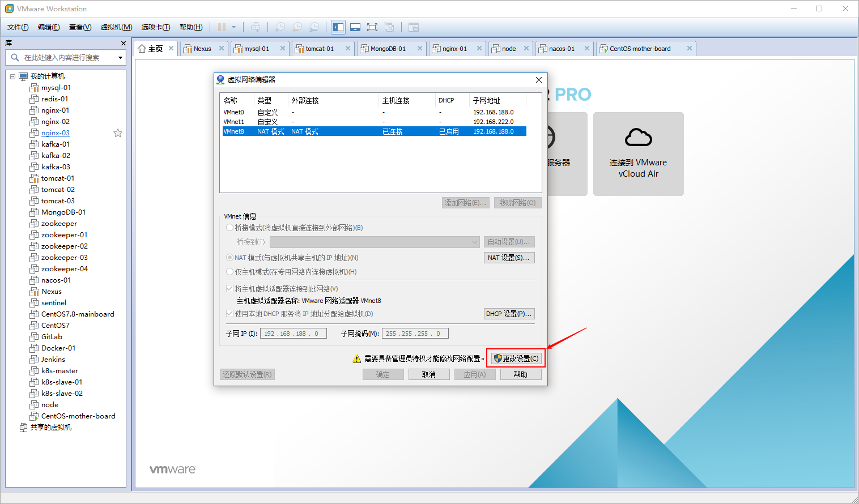This screenshot has width=859, height=504.
Task: Select the VMnet0 row in network list
Action: click(374, 112)
